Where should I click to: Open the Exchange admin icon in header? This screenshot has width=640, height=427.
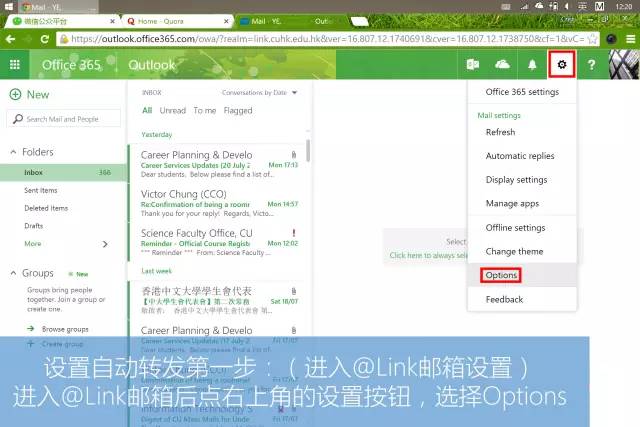click(x=472, y=65)
